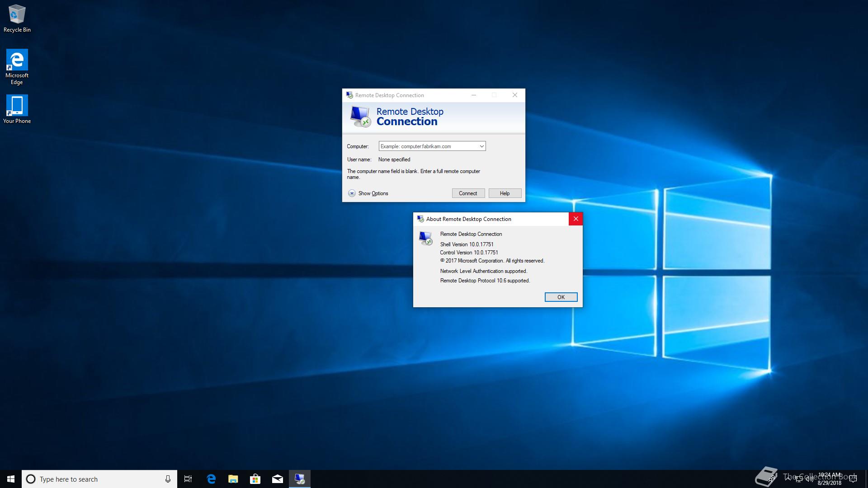Close the About Remote Desktop Connection dialog
Image resolution: width=868 pixels, height=488 pixels.
[576, 219]
